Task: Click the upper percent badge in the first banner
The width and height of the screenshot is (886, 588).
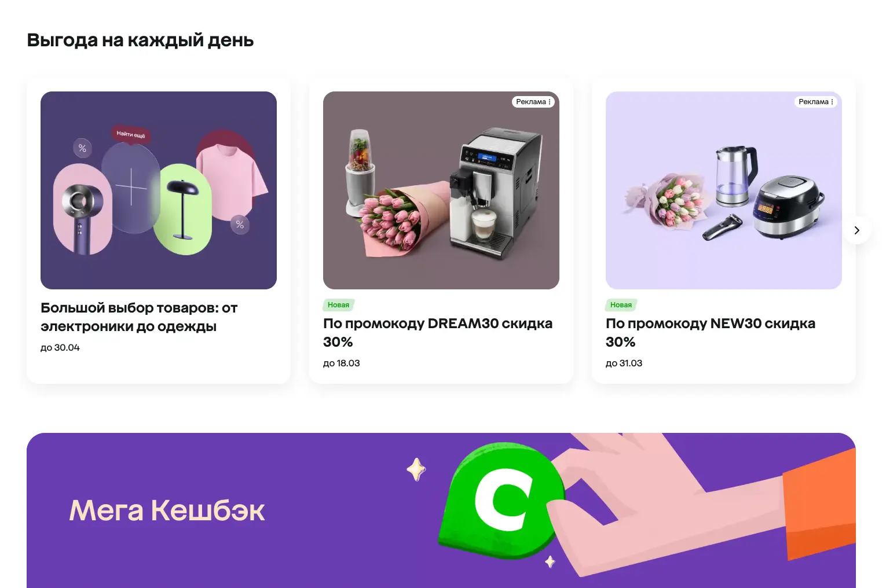Action: coord(82,148)
